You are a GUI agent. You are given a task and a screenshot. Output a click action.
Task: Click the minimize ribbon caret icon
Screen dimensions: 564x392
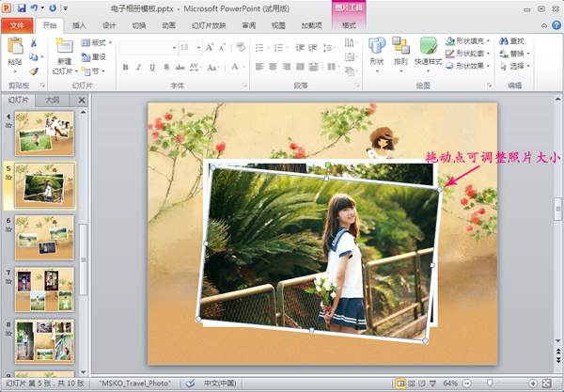coord(544,25)
